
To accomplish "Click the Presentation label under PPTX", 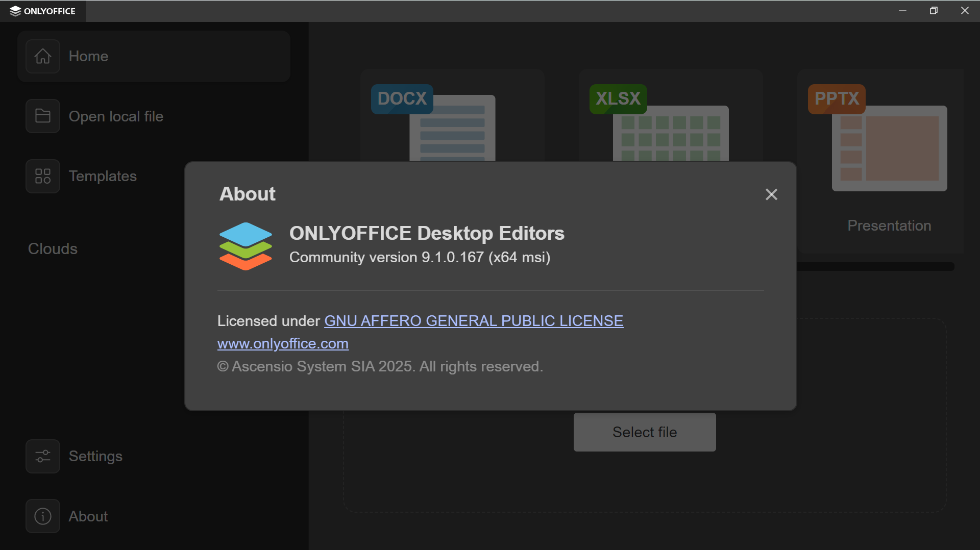I will pyautogui.click(x=889, y=226).
